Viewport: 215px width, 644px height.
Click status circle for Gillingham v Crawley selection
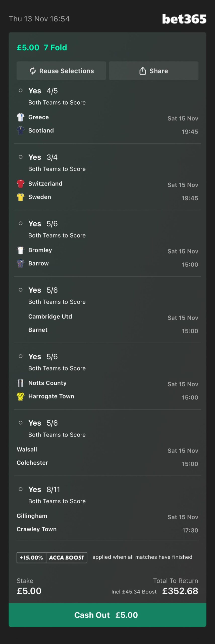point(21,489)
